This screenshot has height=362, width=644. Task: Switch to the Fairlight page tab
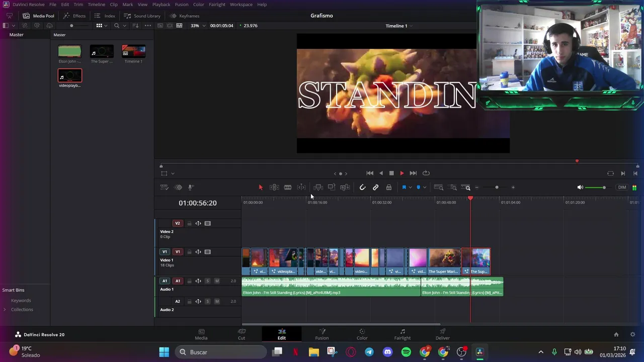[403, 334]
